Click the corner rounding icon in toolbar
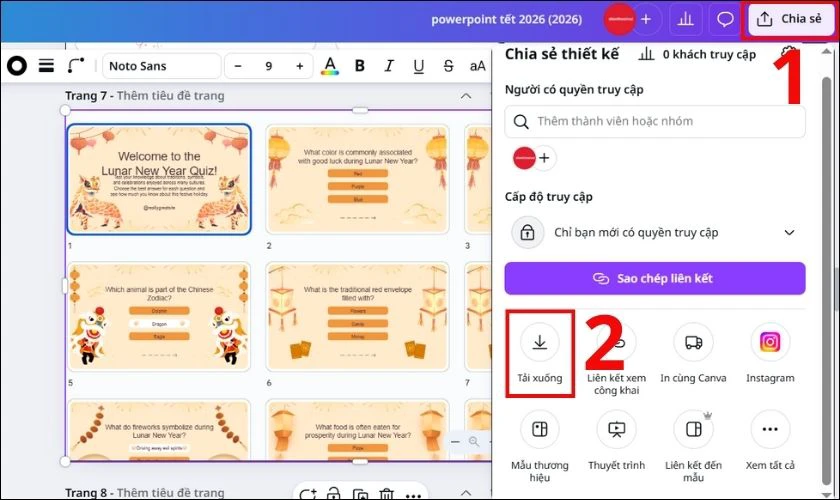The height and width of the screenshot is (500, 840). pyautogui.click(x=76, y=66)
